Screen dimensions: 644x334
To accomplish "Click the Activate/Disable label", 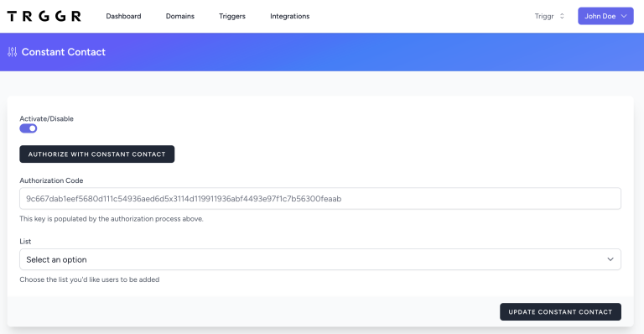I will point(46,118).
